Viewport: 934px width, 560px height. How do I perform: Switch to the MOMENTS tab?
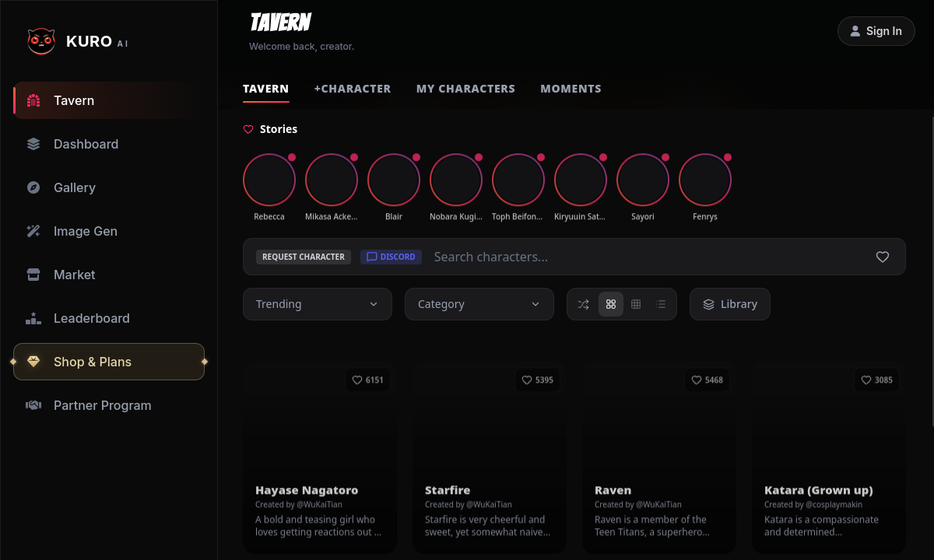(571, 89)
